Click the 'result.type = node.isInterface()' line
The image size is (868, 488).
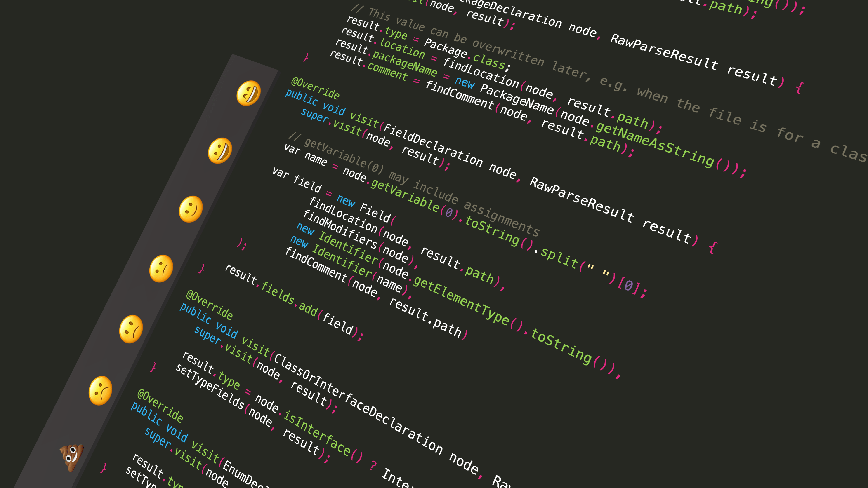[273, 407]
